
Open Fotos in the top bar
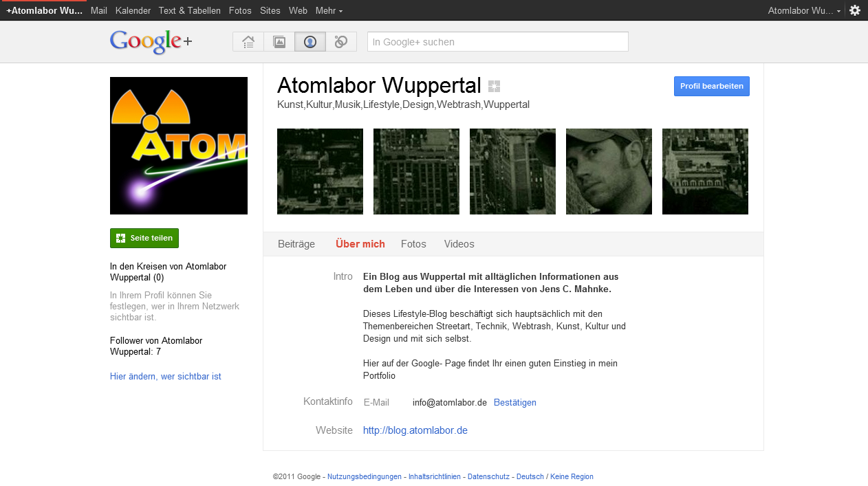point(240,10)
